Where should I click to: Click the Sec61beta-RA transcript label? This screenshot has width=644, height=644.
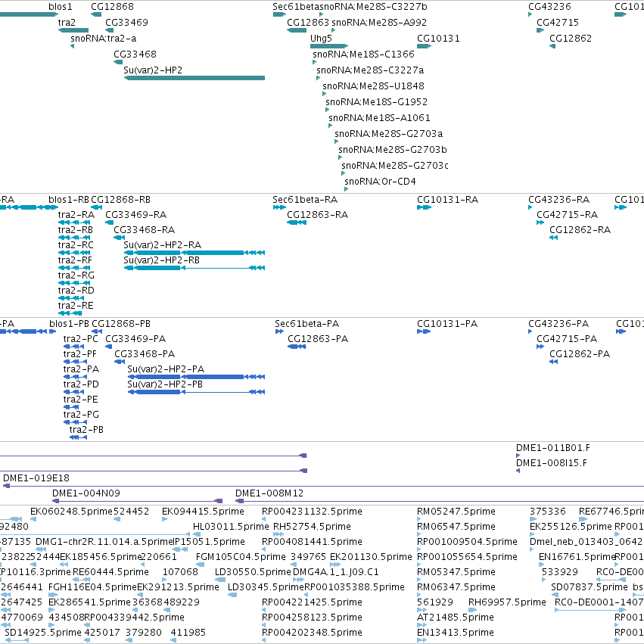click(305, 200)
